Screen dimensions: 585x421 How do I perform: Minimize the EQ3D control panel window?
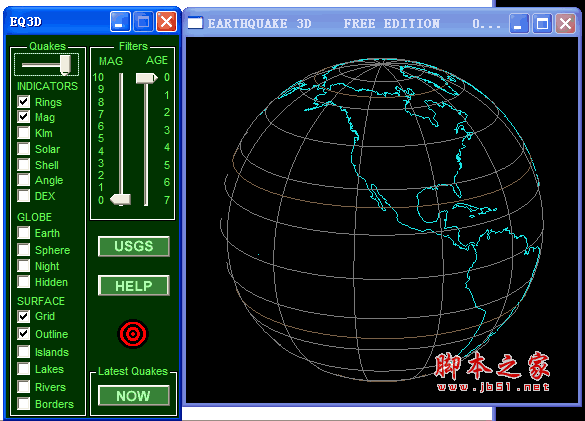[120, 22]
